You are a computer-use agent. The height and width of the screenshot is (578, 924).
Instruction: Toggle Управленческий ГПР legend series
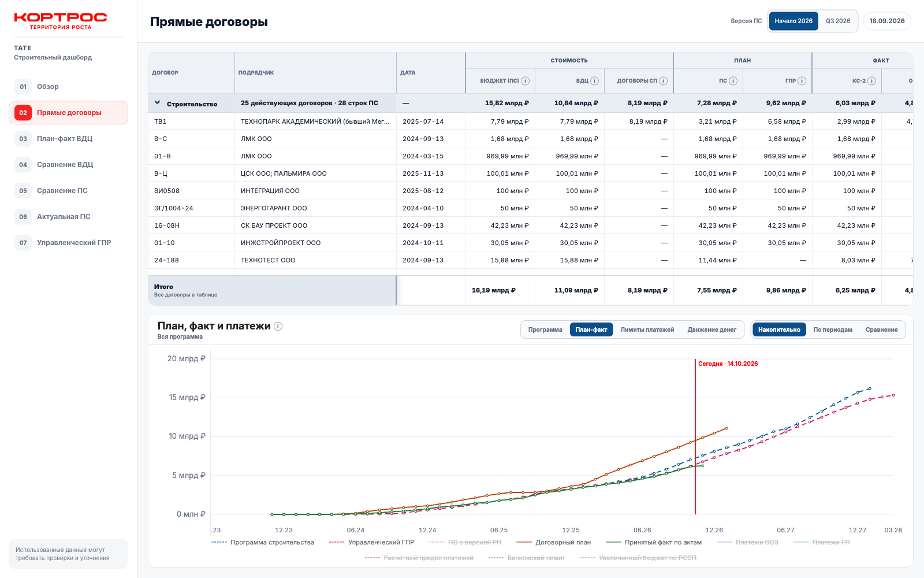pos(371,542)
